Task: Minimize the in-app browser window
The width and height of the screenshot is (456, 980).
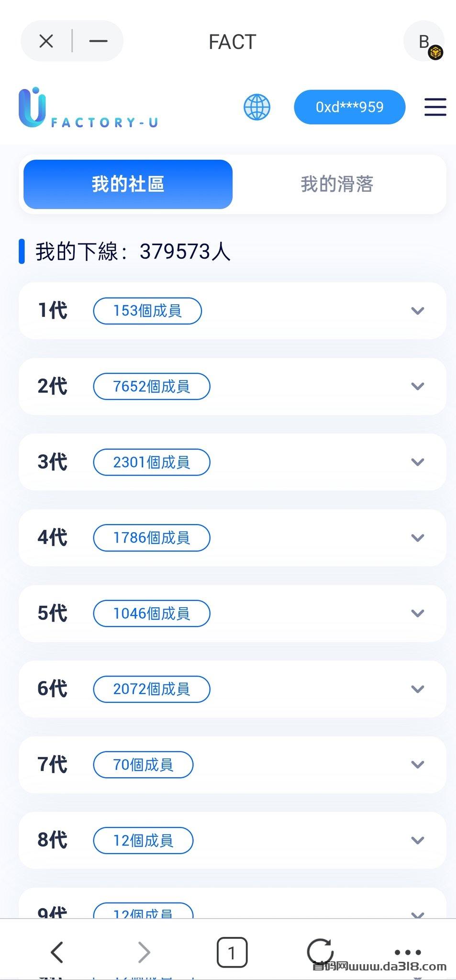Action: pyautogui.click(x=98, y=41)
